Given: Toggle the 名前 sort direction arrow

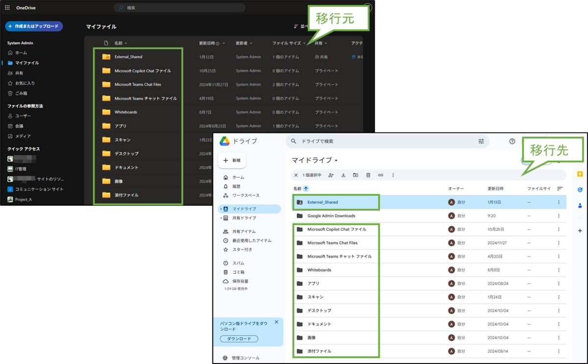Looking at the screenshot, I should tap(306, 189).
